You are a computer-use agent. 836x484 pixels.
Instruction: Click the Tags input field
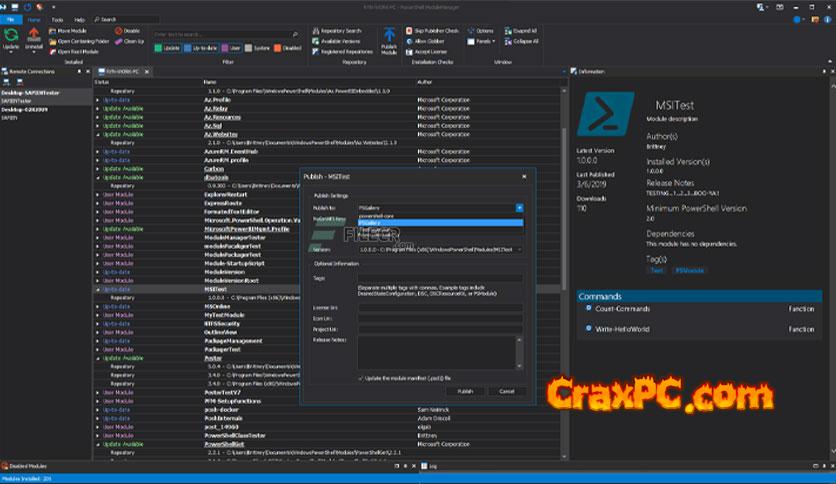coord(439,278)
